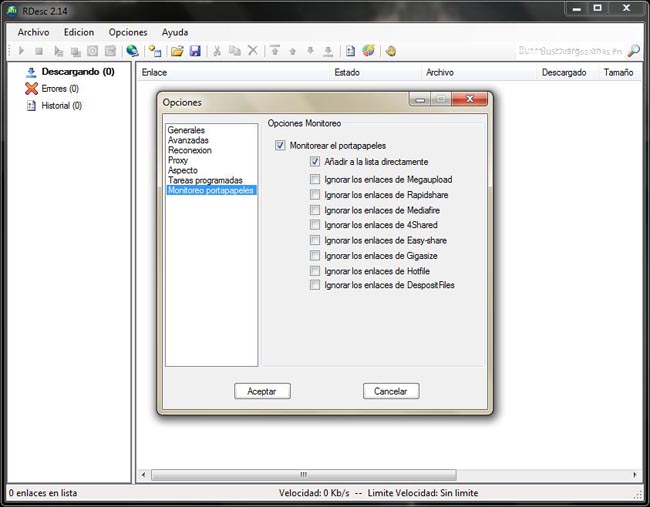Click the magnifying glass search icon
Image resolution: width=650 pixels, height=507 pixels.
click(634, 51)
